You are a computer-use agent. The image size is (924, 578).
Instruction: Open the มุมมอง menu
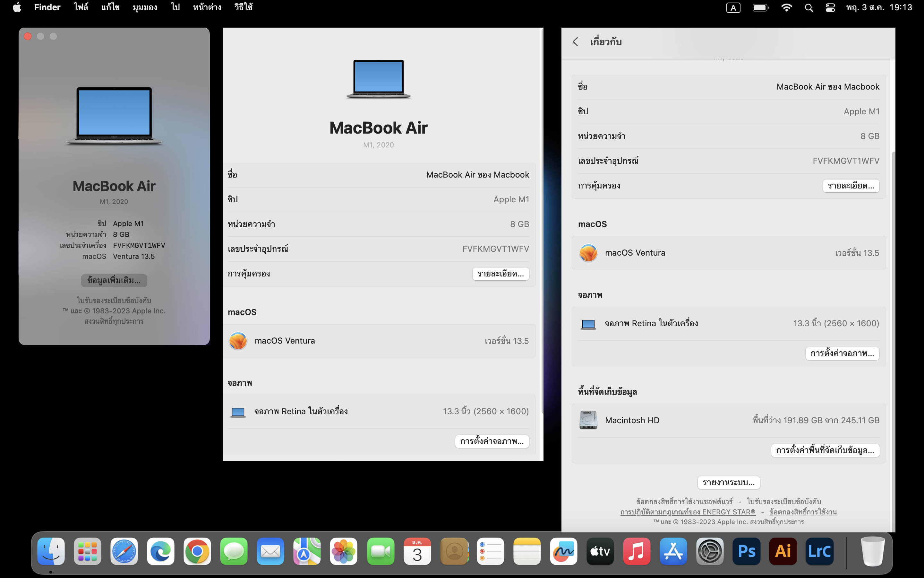(x=145, y=7)
